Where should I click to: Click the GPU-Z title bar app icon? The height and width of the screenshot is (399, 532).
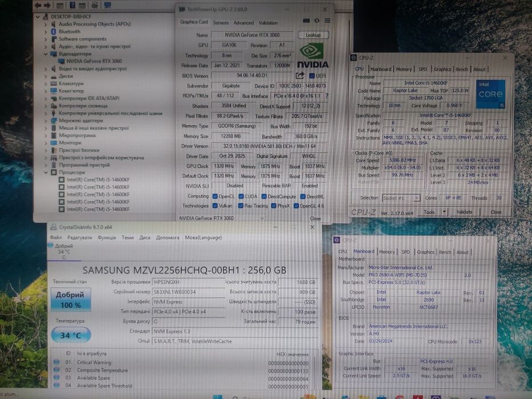[182, 9]
